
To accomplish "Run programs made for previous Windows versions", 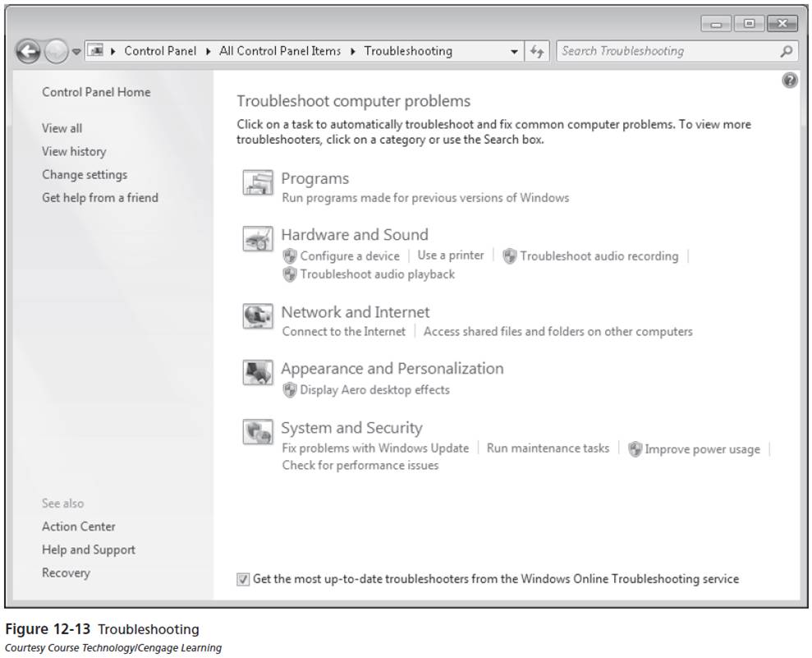I will click(425, 198).
